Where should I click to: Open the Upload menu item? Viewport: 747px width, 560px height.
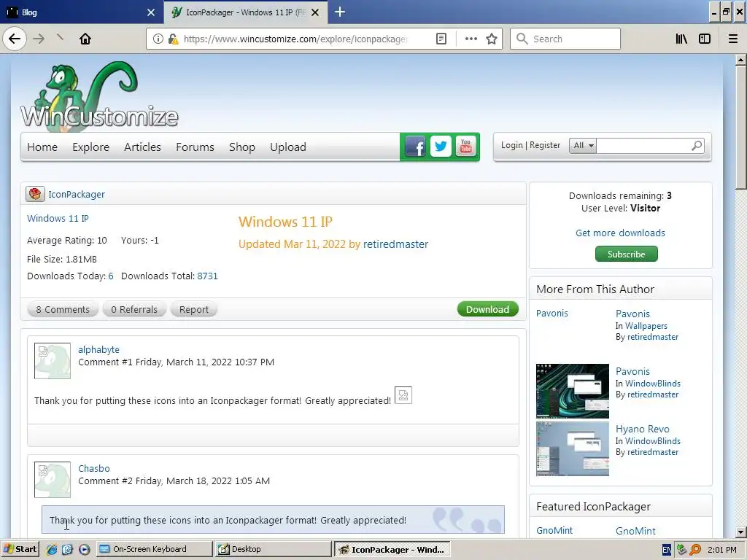[x=288, y=147]
